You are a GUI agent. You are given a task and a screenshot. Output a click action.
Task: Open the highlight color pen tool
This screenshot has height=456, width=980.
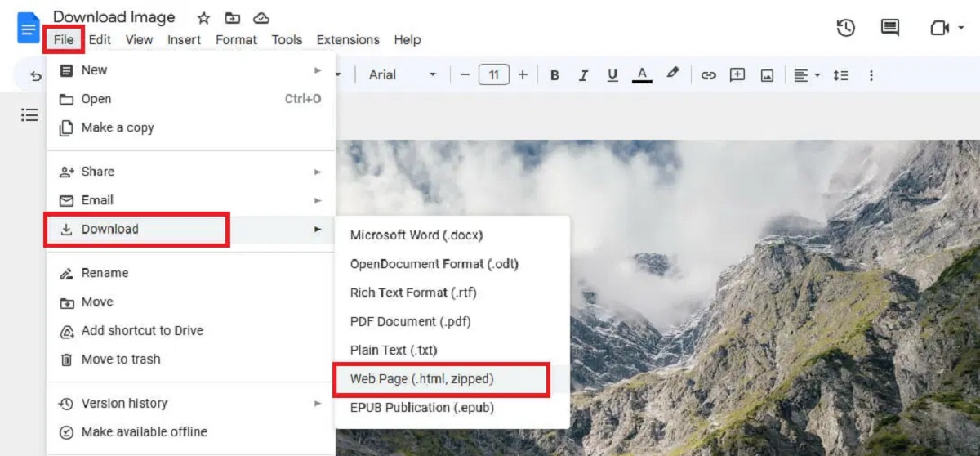click(672, 74)
